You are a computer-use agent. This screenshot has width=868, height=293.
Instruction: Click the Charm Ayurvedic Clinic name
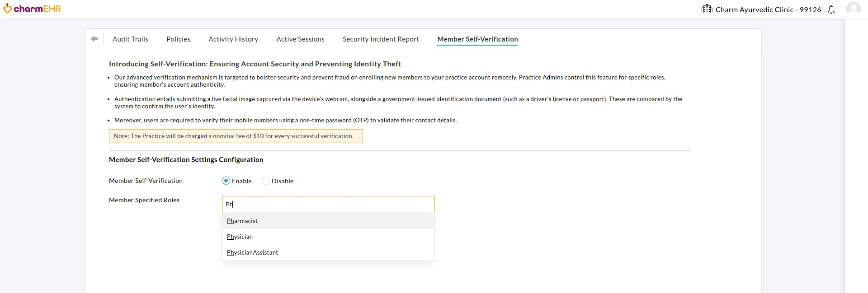click(x=768, y=9)
